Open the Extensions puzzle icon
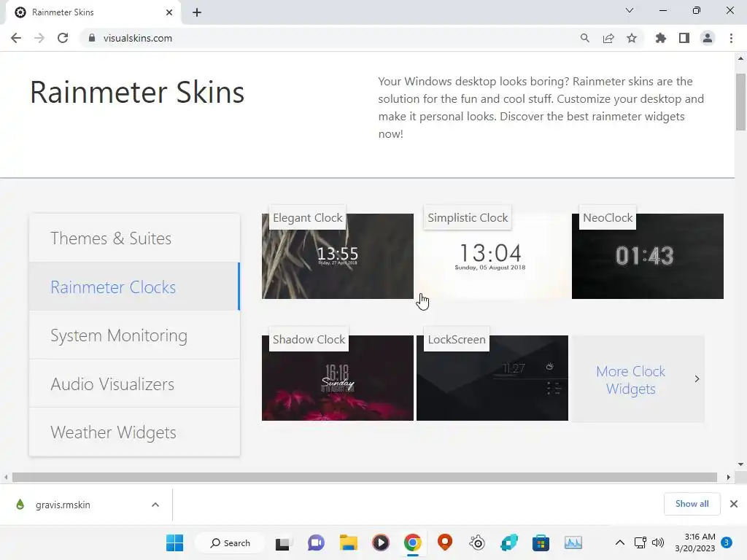The image size is (747, 560). pyautogui.click(x=660, y=38)
